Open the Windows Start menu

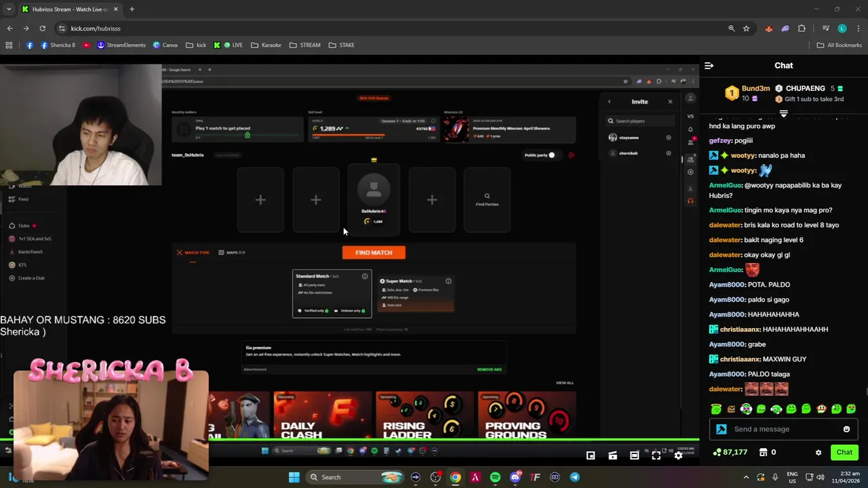[294, 477]
